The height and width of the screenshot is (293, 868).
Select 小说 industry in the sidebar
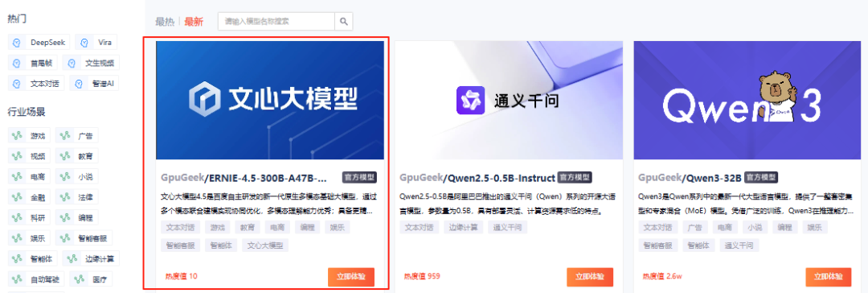click(77, 177)
